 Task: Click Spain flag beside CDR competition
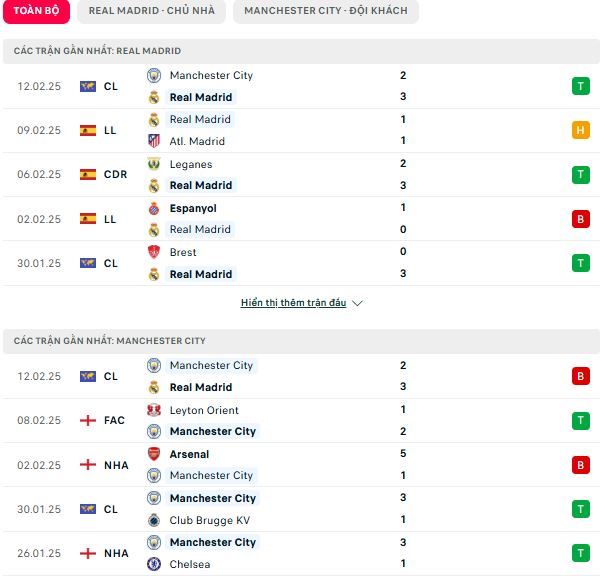[x=88, y=174]
